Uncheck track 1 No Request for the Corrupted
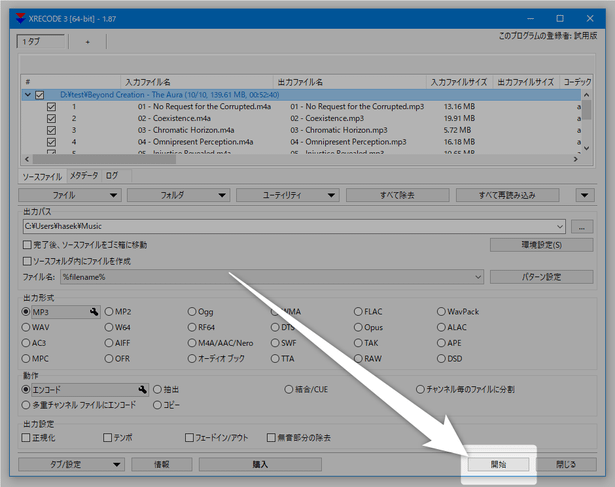The height and width of the screenshot is (487, 615). pyautogui.click(x=51, y=107)
